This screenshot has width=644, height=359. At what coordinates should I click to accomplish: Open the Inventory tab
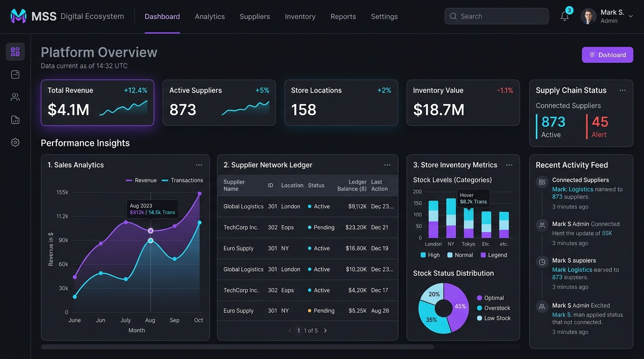[300, 16]
